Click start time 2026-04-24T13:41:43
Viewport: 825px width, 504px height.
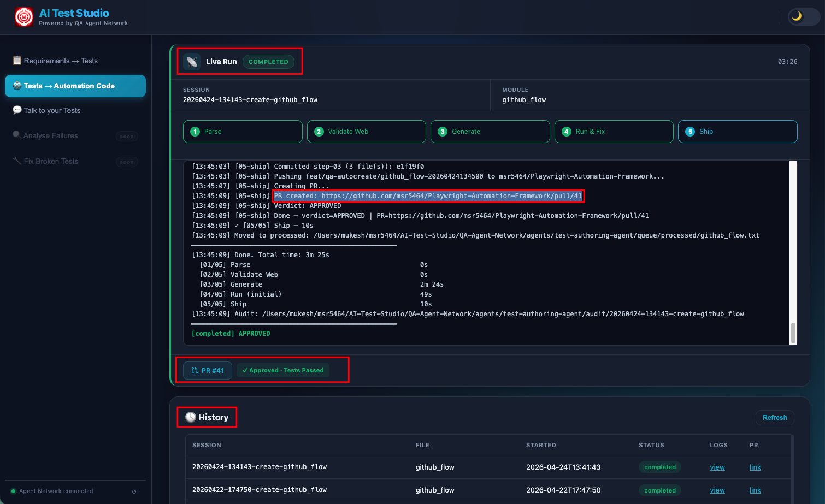[563, 467]
